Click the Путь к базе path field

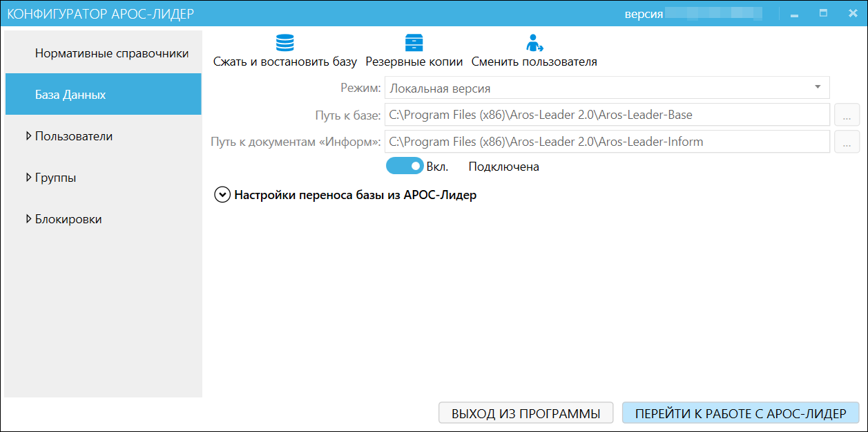[607, 115]
